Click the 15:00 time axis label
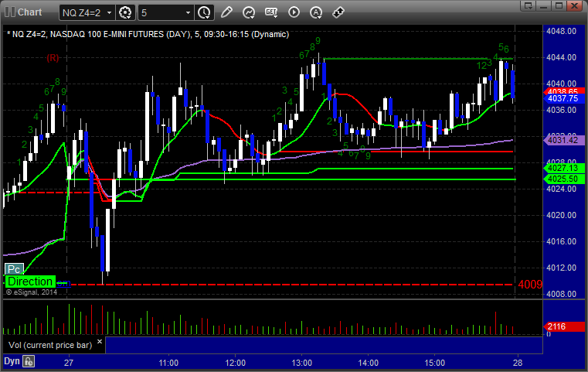Viewport: 588px width, 372px height. 434,363
